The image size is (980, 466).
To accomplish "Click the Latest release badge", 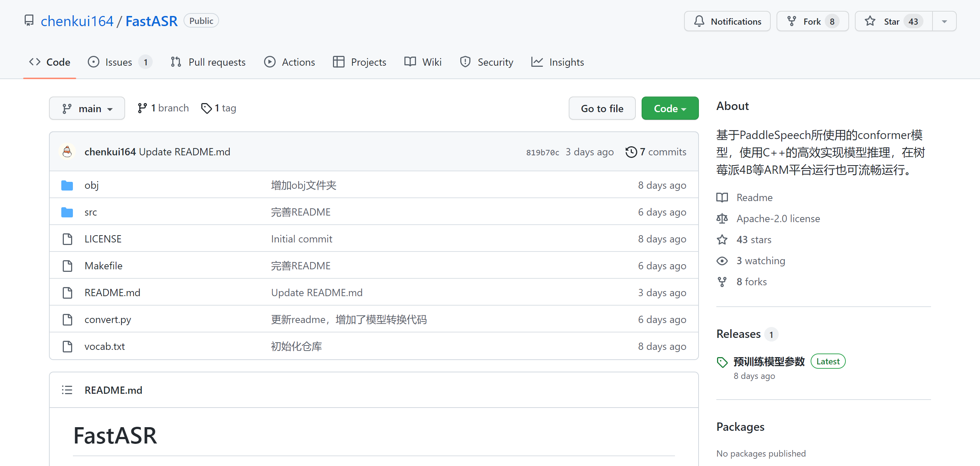I will point(828,361).
